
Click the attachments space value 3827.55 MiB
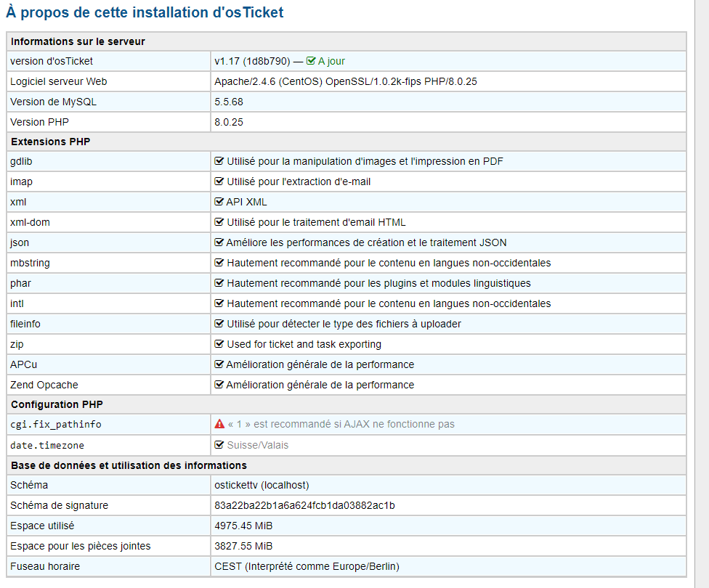click(x=244, y=547)
